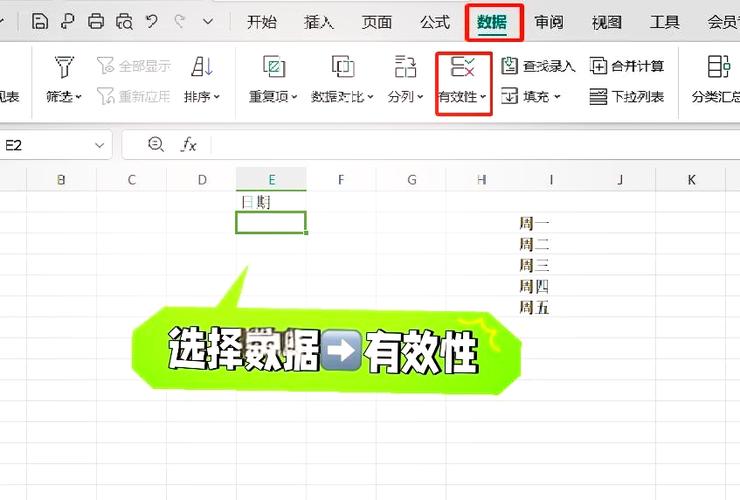Image resolution: width=740 pixels, height=500 pixels.
Task: Select the 数据 tab
Action: (492, 22)
